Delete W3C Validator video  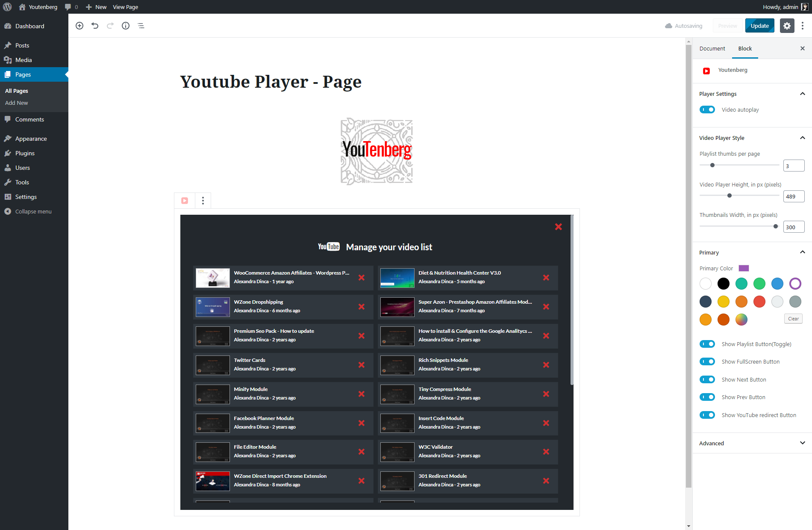click(546, 452)
